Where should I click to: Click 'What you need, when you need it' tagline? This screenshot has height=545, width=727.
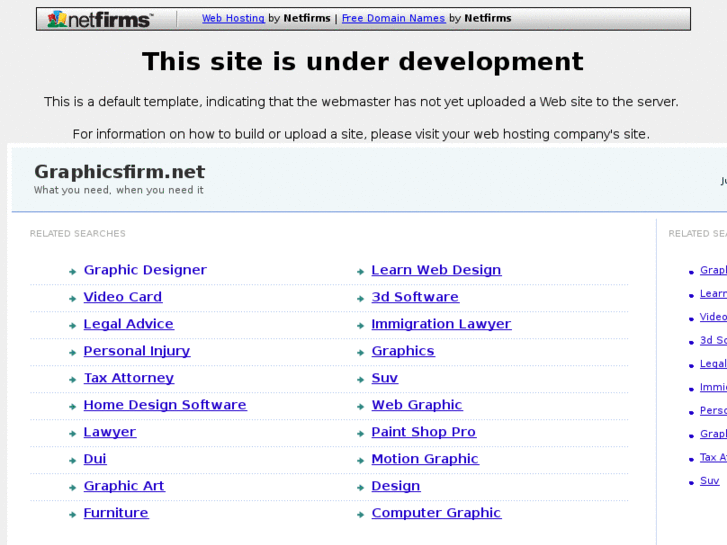pos(119,190)
